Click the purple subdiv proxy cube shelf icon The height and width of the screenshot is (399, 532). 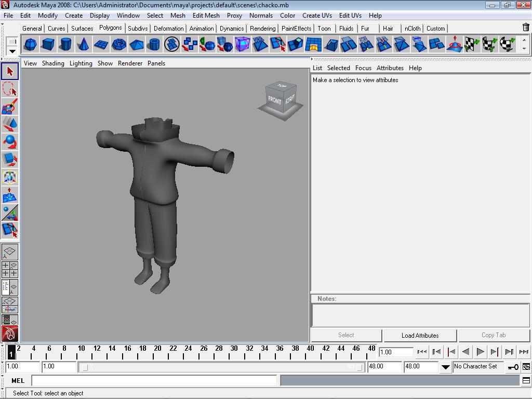[x=242, y=45]
